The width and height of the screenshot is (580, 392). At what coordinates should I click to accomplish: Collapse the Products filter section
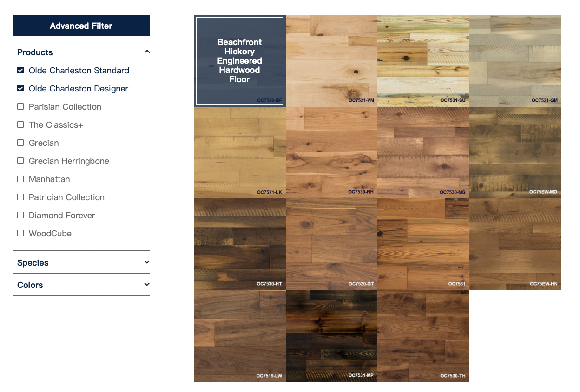tap(147, 52)
